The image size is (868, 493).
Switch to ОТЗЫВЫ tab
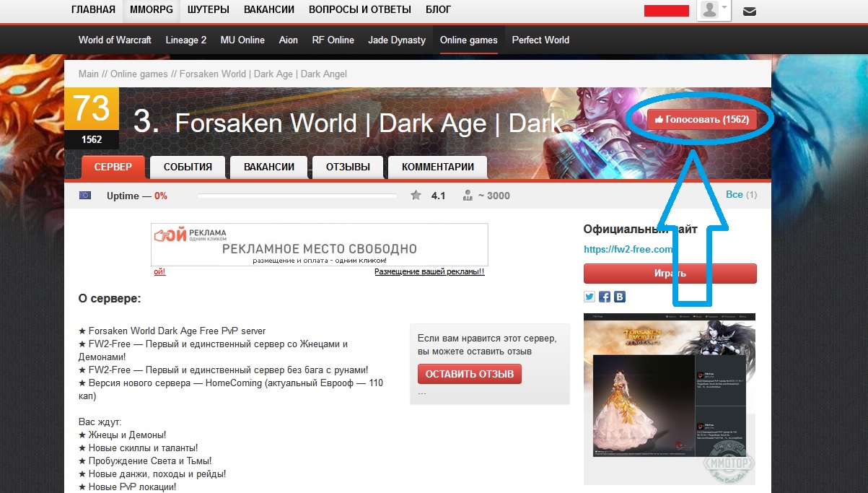pyautogui.click(x=348, y=167)
